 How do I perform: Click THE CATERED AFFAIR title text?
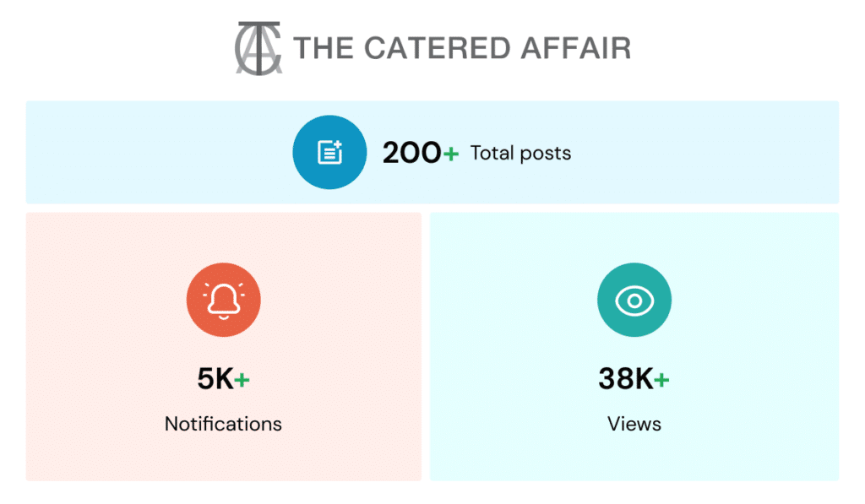[x=462, y=48]
